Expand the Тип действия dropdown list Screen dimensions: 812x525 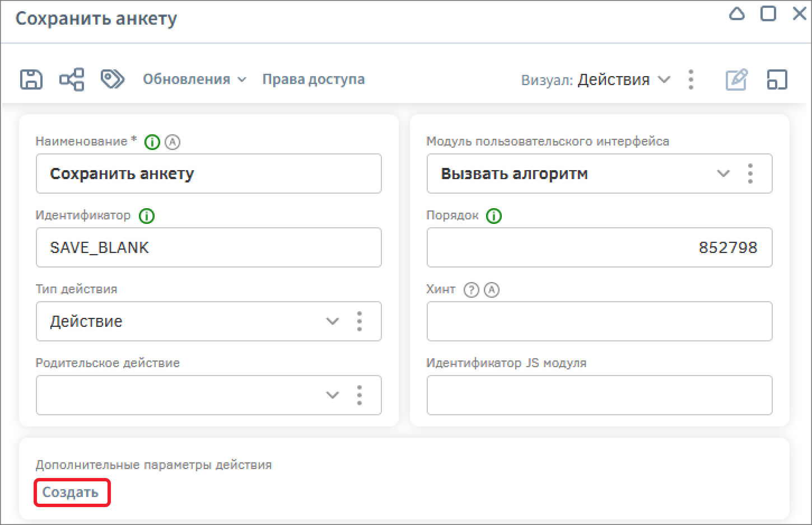pyautogui.click(x=332, y=321)
